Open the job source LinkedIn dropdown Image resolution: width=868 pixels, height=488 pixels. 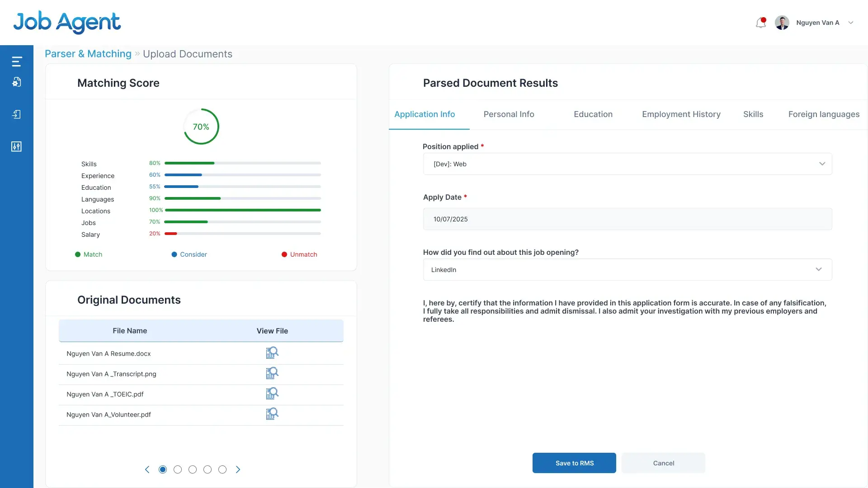click(627, 270)
